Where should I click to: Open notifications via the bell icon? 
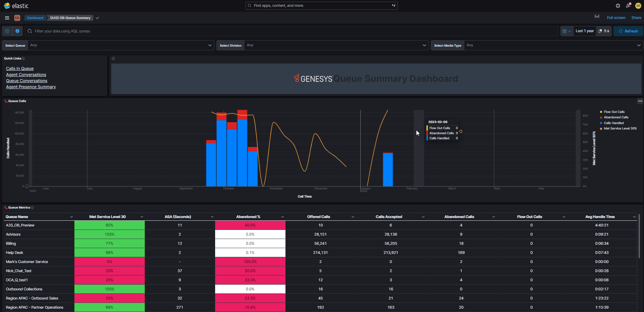coord(628,5)
